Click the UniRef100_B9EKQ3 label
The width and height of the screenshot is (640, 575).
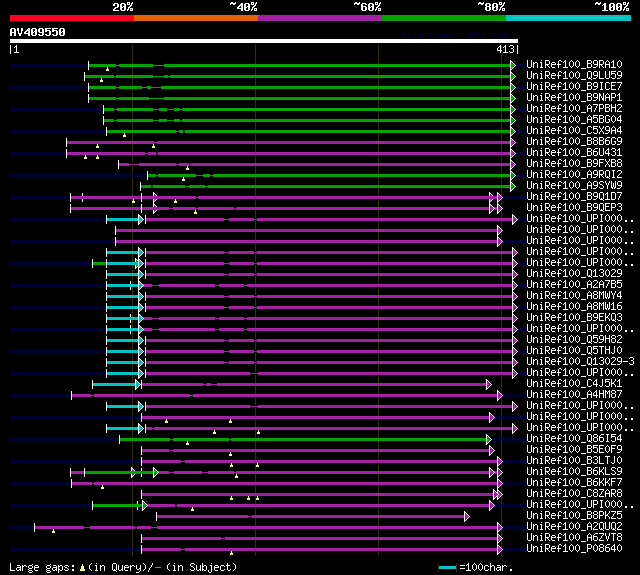coord(574,317)
